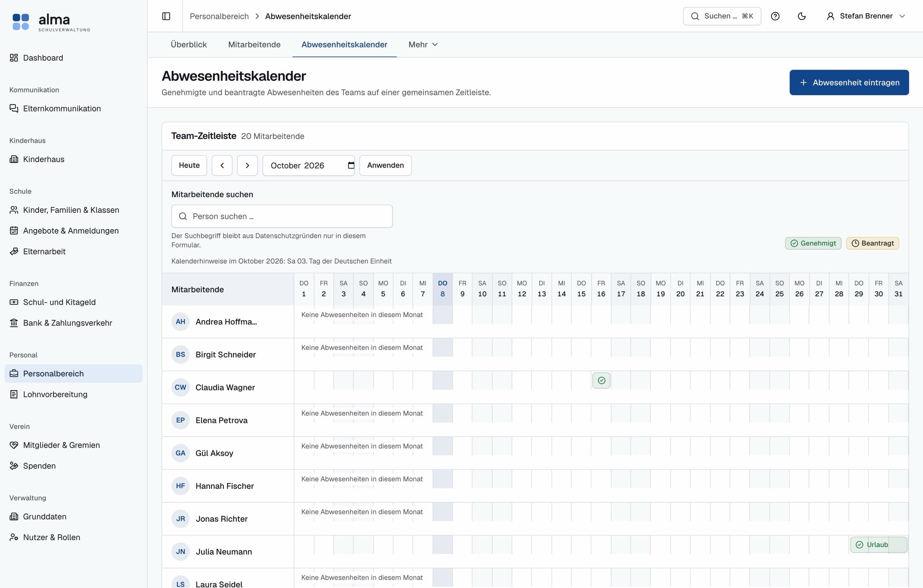Screen dimensions: 923x588
Task: Click the Anwenden button
Action: [385, 165]
